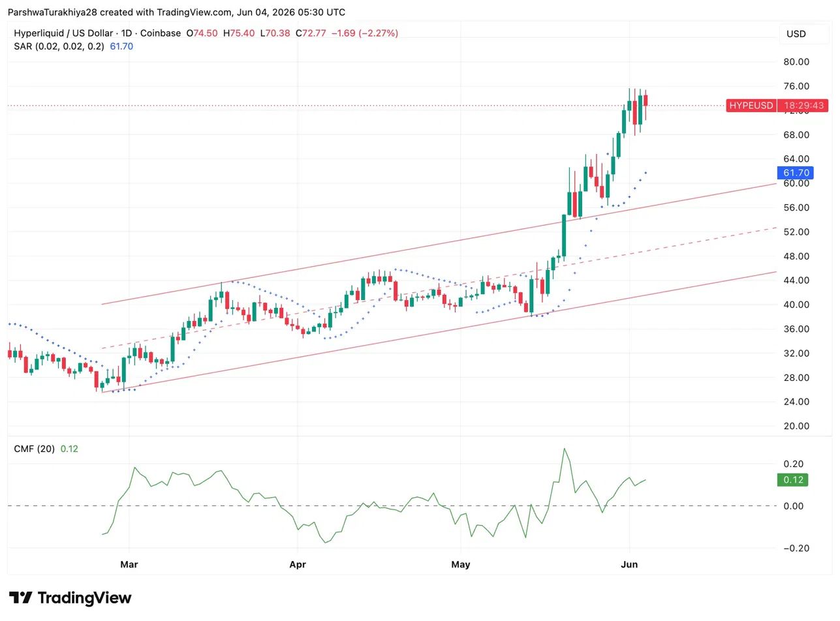
Task: Click the 24.00 price axis label
Action: 796,401
